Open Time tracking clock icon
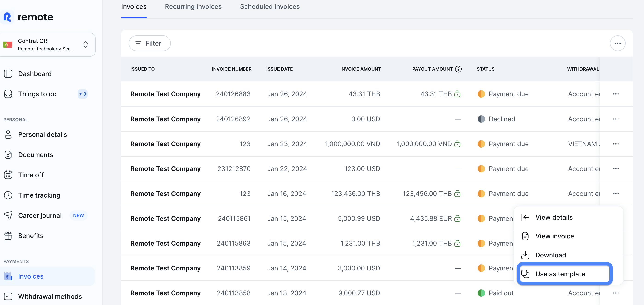Screen dimensions: 644x305 click(x=8, y=195)
